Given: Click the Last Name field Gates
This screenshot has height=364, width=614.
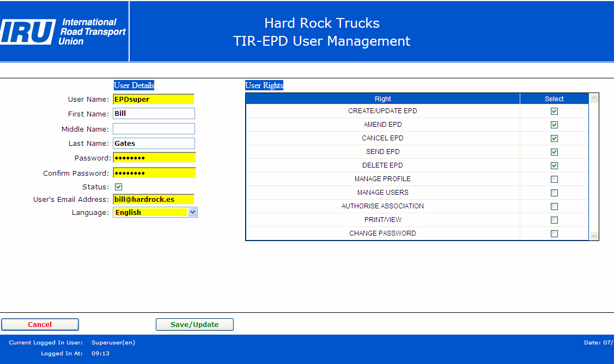Looking at the screenshot, I should tap(154, 144).
